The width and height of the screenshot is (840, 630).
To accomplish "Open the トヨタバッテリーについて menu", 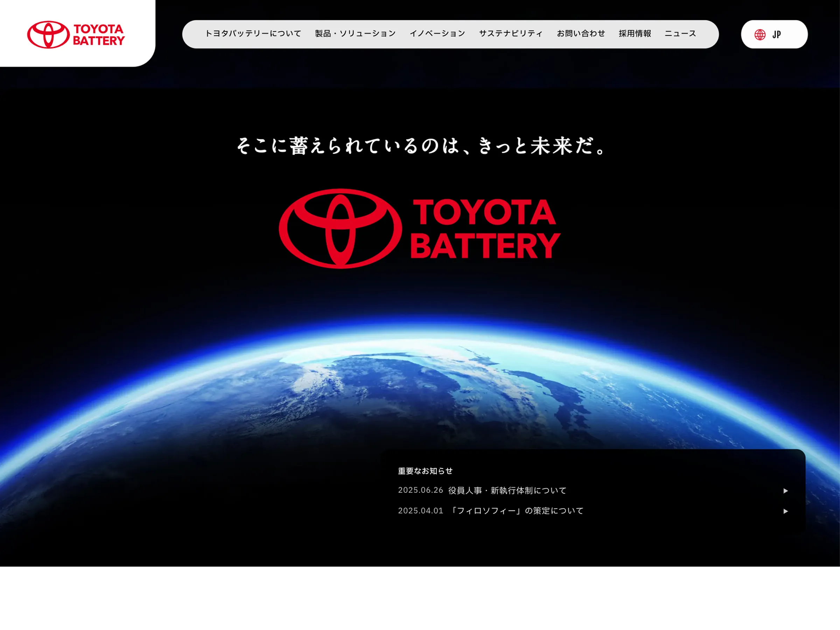I will (253, 34).
